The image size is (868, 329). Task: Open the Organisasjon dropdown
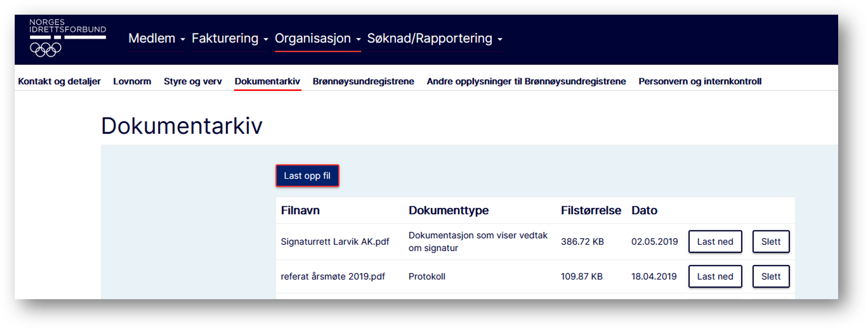click(318, 38)
